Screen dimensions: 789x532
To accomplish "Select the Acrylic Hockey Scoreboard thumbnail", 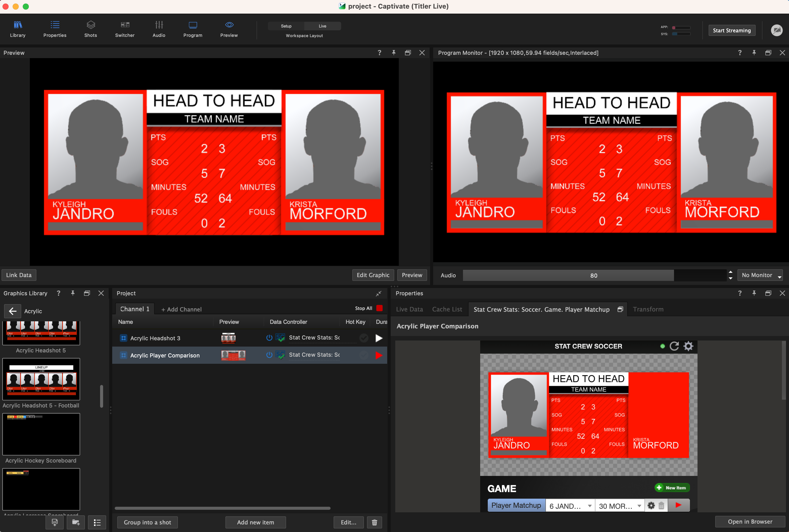I will click(x=41, y=434).
